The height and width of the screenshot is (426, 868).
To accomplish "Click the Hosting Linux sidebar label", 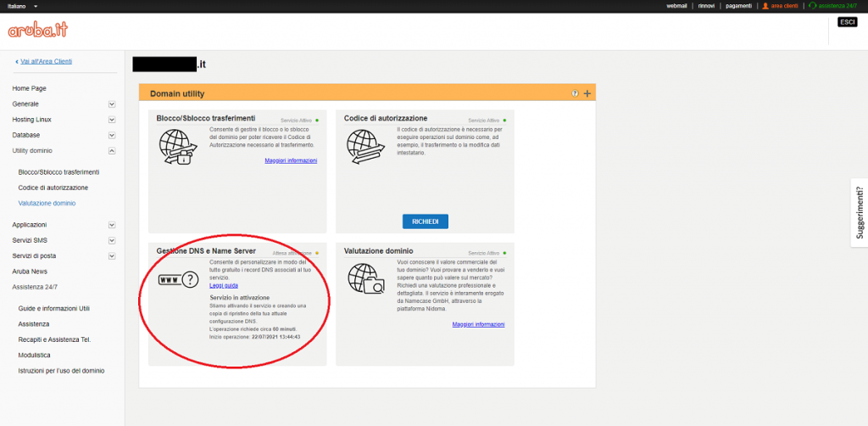I will pyautogui.click(x=31, y=120).
